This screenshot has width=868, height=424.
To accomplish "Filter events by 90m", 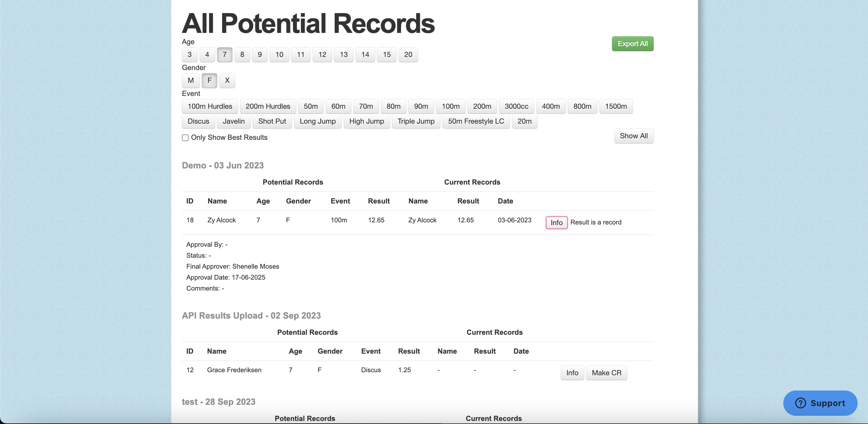I will [421, 106].
